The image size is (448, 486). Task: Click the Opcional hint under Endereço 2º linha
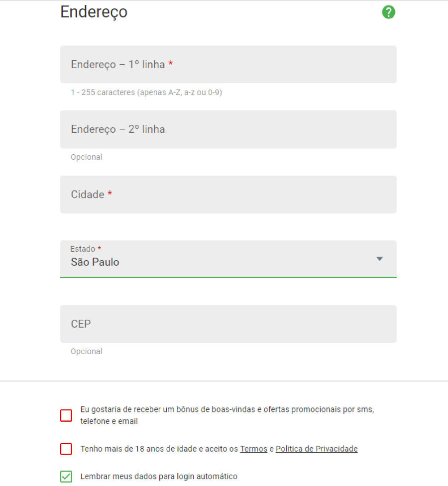pos(87,157)
